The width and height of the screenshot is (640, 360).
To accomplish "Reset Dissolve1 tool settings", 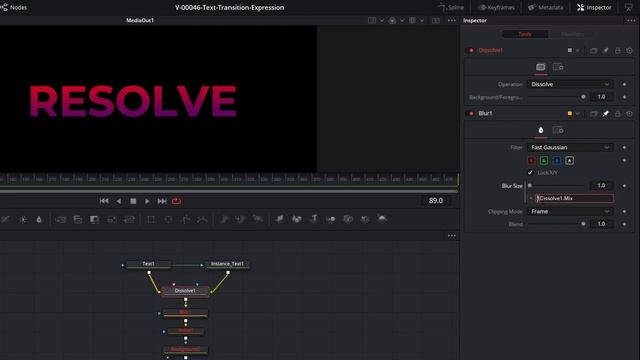I will 629,50.
